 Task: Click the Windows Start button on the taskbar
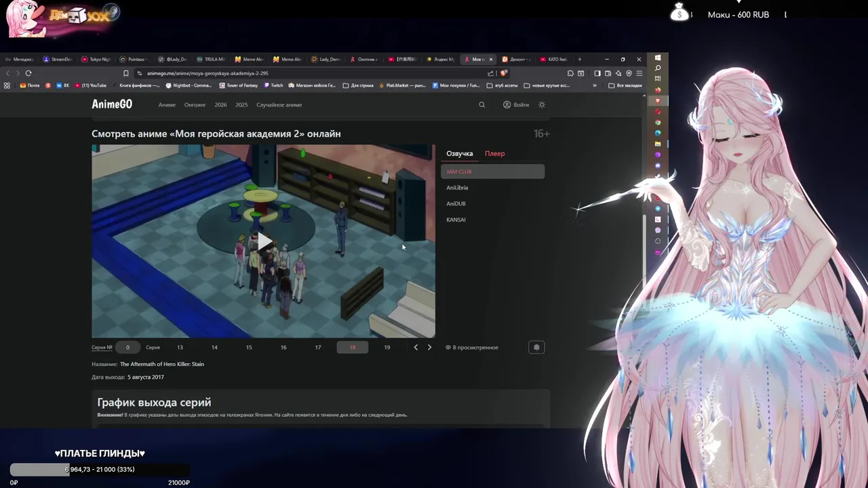click(x=658, y=58)
